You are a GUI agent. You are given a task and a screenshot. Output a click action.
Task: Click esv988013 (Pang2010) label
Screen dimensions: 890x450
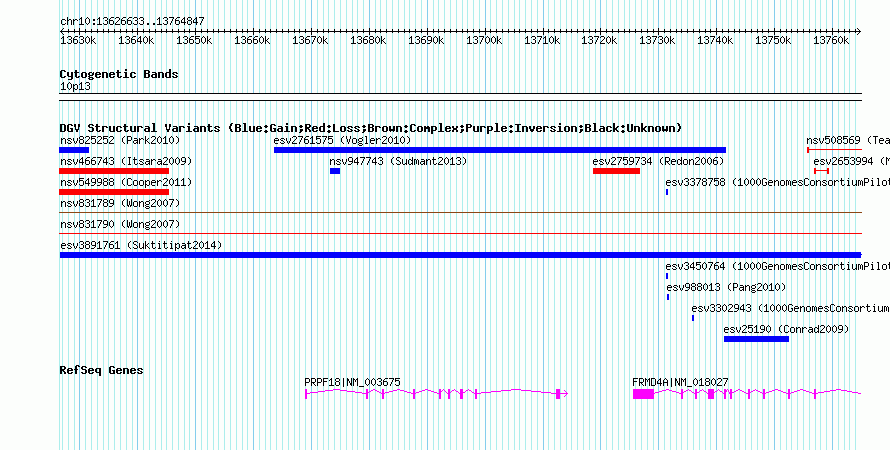tap(726, 287)
